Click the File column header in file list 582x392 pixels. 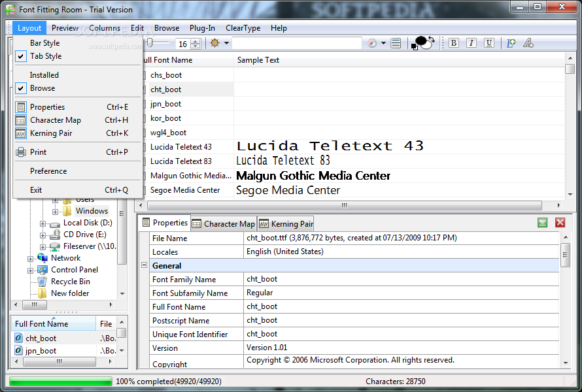click(x=106, y=324)
